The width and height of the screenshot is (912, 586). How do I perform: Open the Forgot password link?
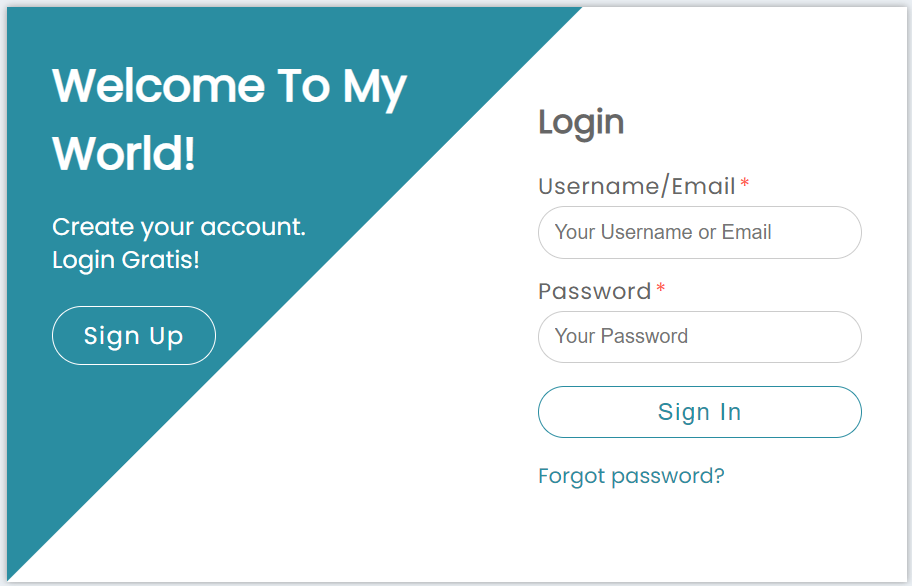pos(631,476)
